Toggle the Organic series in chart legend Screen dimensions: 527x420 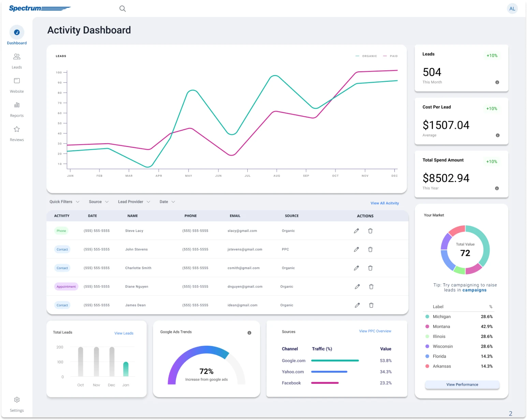pyautogui.click(x=366, y=56)
